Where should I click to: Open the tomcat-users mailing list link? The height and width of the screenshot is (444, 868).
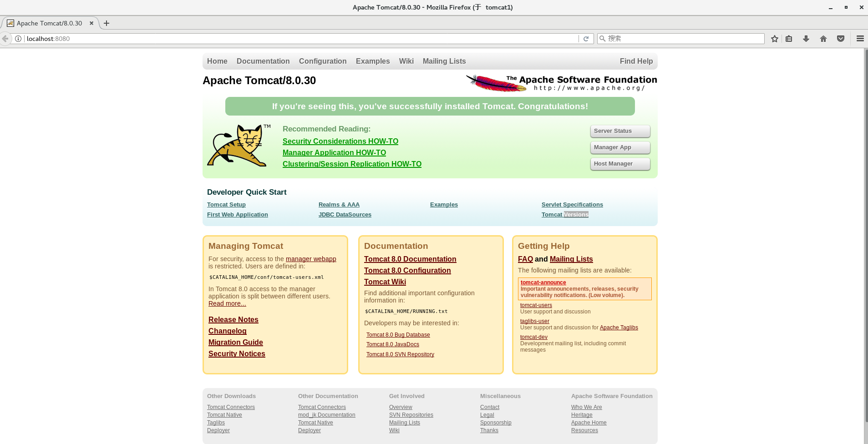pos(536,305)
